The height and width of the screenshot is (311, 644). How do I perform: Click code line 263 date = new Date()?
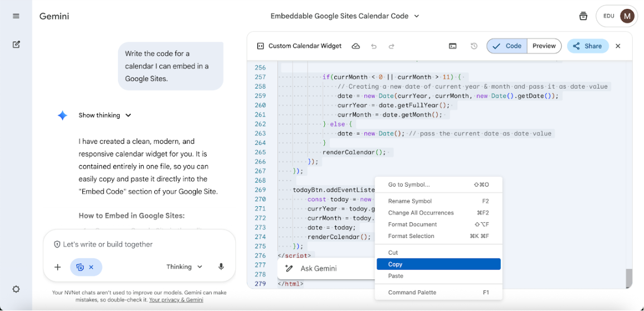click(445, 134)
